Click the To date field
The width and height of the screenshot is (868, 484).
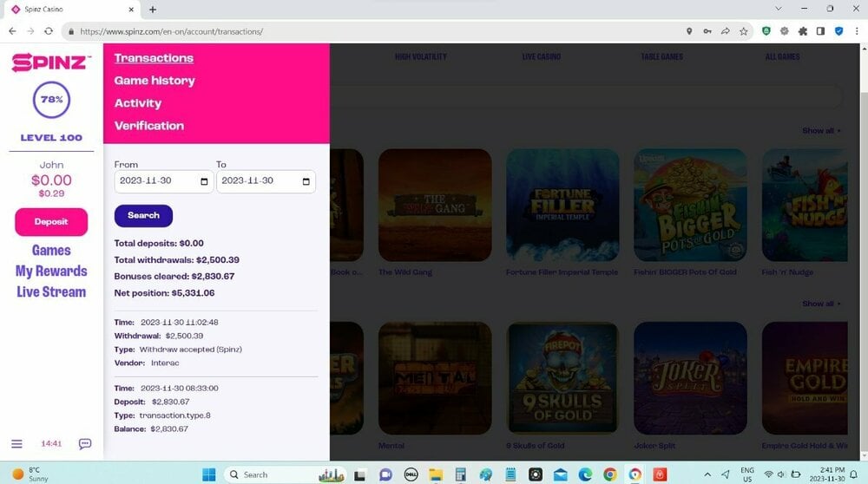point(266,181)
